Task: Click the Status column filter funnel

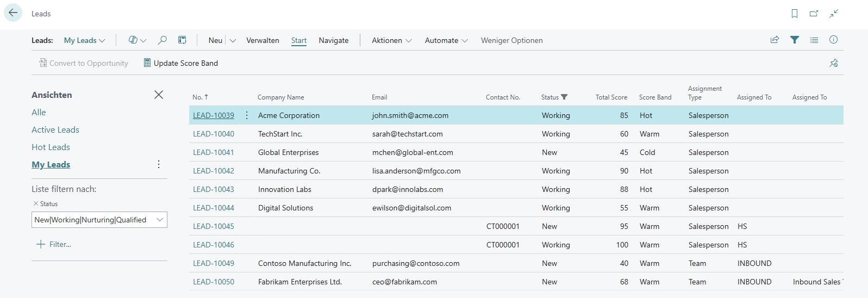Action: click(x=564, y=97)
